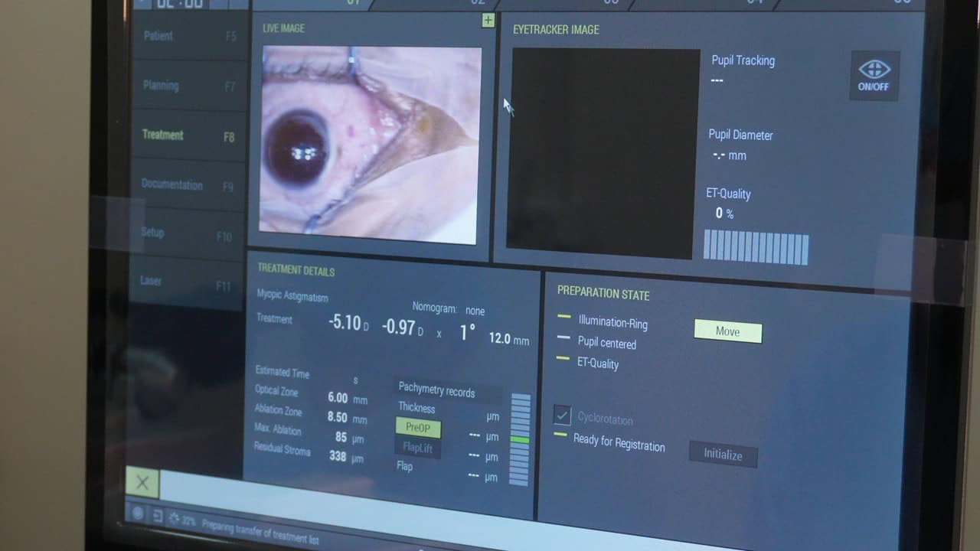Click the live eye camera image

(371, 144)
